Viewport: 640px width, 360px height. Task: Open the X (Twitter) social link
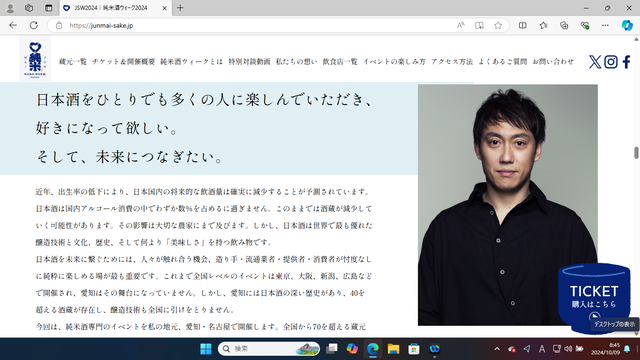coord(595,62)
